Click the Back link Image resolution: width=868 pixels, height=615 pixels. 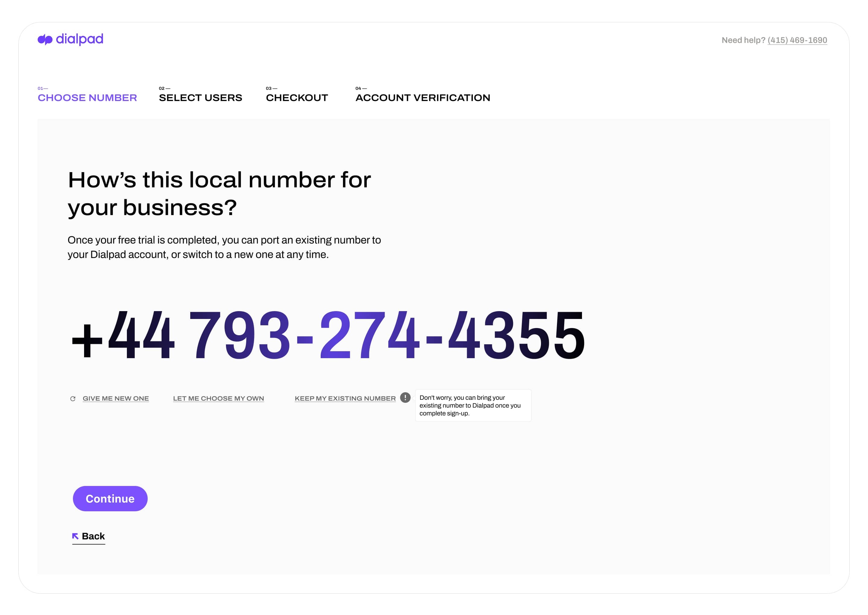[x=89, y=536]
